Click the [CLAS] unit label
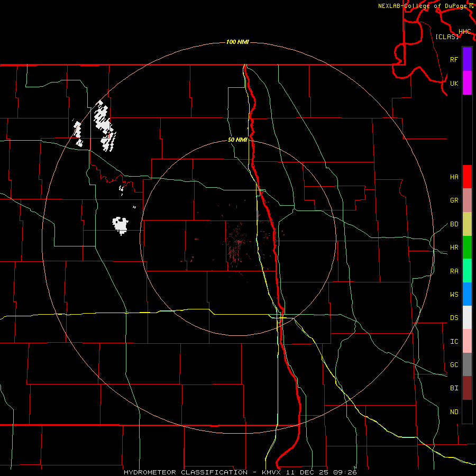The height and width of the screenshot is (476, 476). (x=447, y=36)
